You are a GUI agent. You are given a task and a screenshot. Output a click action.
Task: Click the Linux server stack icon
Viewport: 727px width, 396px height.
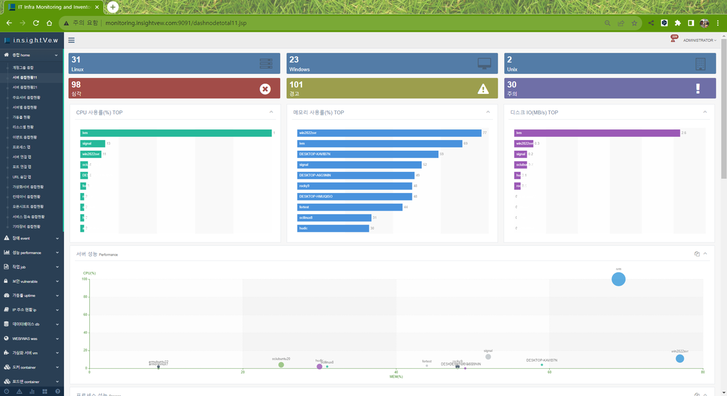266,64
